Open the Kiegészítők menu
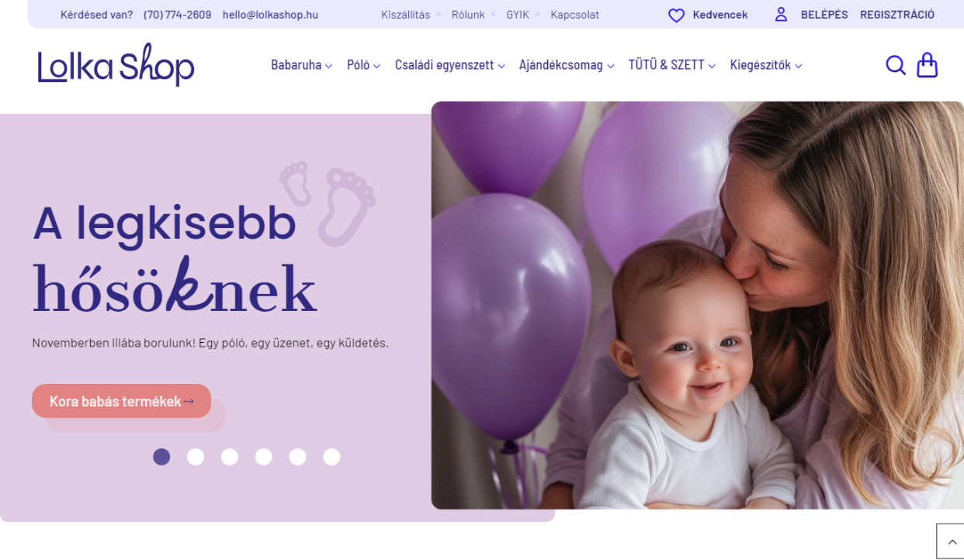964x560 pixels. point(766,65)
